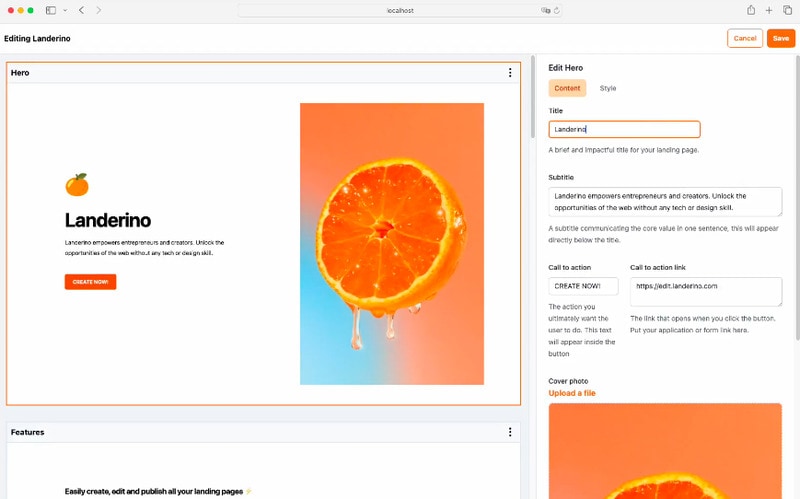
Task: Switch to the Style tab
Action: [x=608, y=88]
